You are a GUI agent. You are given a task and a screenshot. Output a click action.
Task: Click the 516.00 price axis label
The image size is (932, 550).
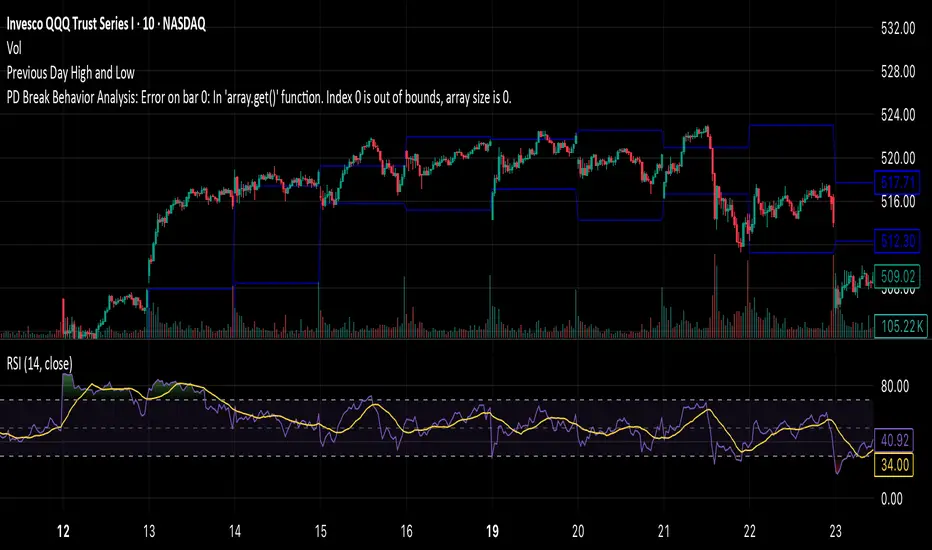898,202
